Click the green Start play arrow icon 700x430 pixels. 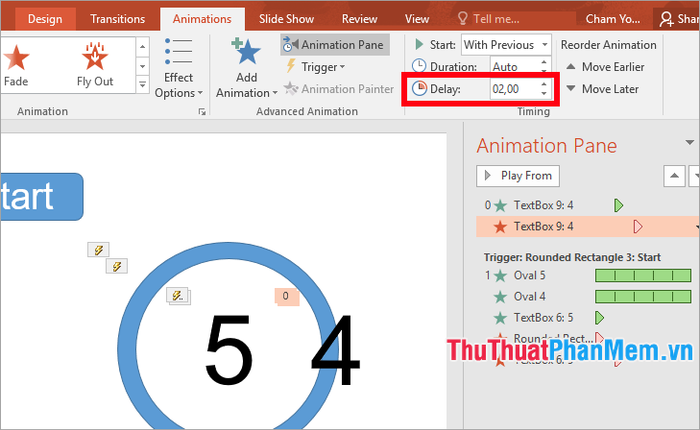click(419, 44)
